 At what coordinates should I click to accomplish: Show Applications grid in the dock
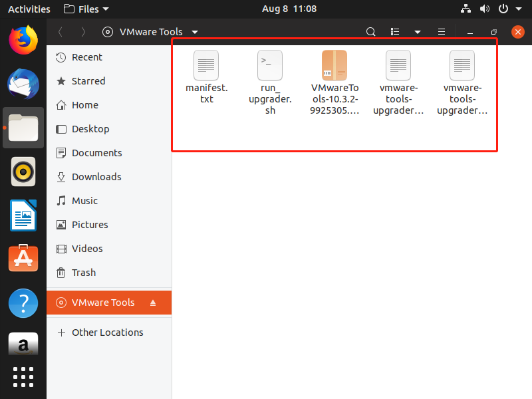click(23, 377)
